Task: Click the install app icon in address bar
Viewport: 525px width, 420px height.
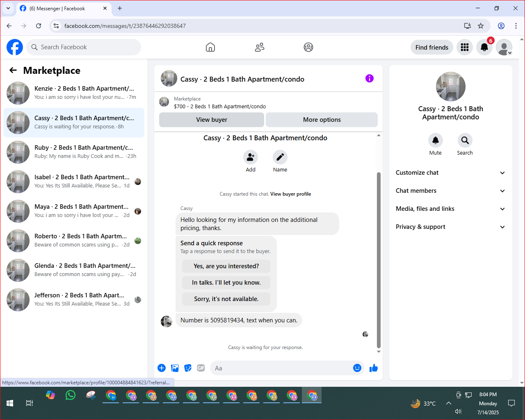Action: [x=468, y=26]
